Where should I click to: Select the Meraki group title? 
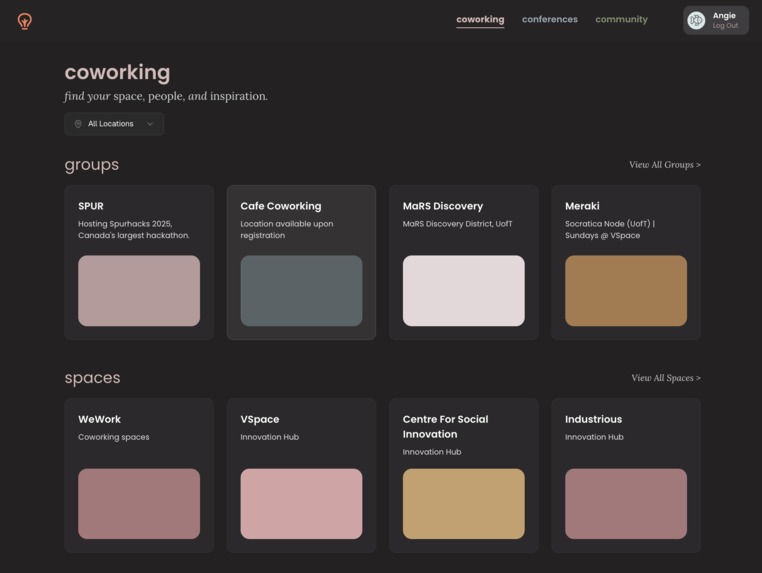582,206
